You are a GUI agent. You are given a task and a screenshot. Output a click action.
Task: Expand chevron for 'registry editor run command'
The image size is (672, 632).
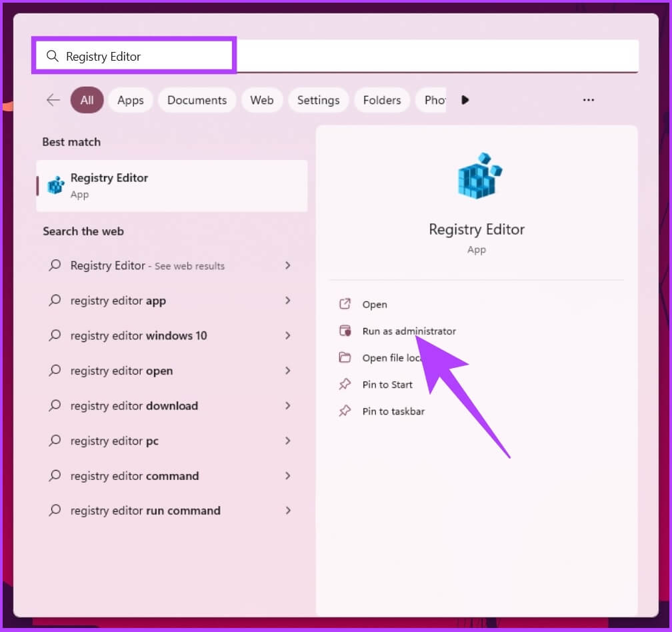pyautogui.click(x=287, y=510)
